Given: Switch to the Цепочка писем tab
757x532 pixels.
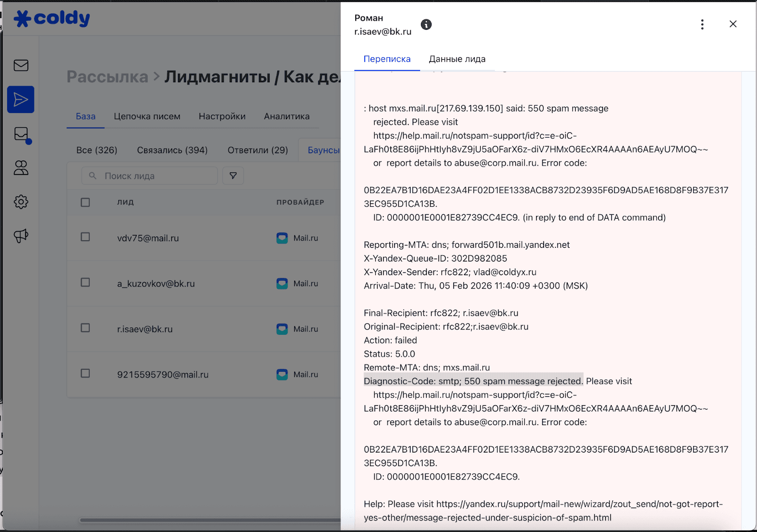Looking at the screenshot, I should click(147, 116).
